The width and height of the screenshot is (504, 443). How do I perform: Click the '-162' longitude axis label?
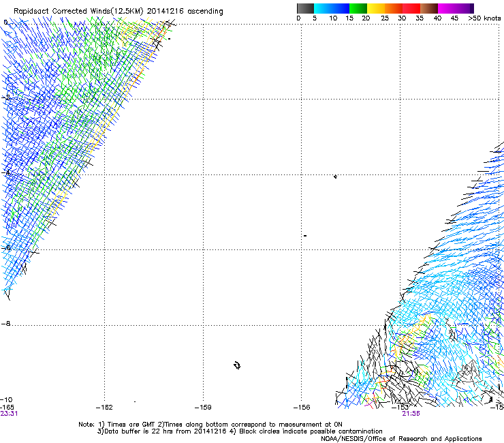[x=104, y=408]
